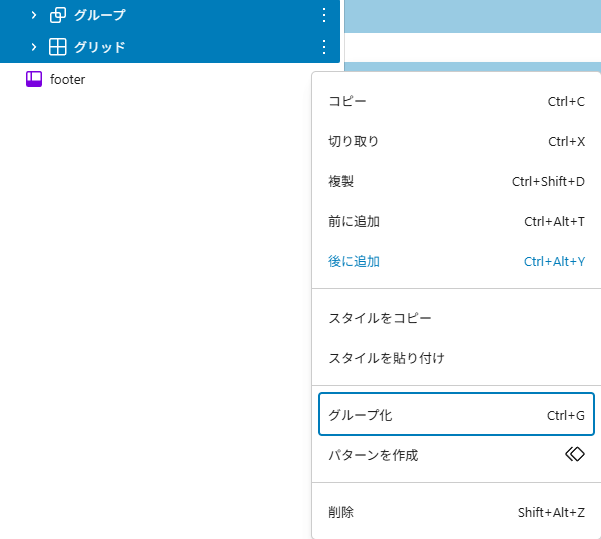Click パターンを作成 menu entry

click(x=456, y=455)
